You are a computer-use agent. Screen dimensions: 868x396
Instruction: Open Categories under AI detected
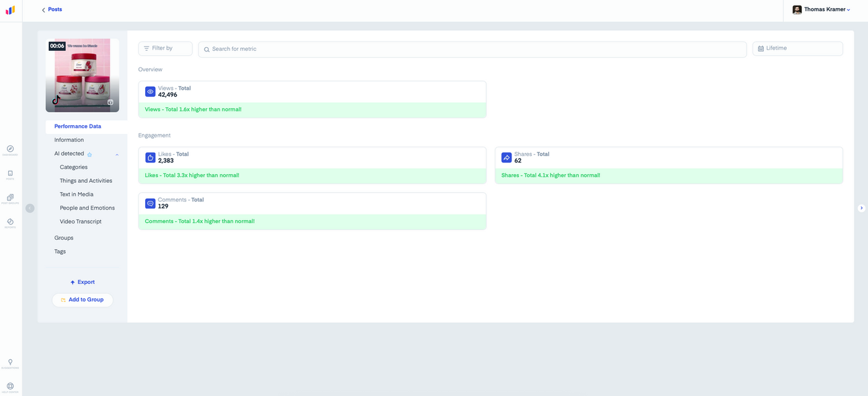pyautogui.click(x=74, y=167)
